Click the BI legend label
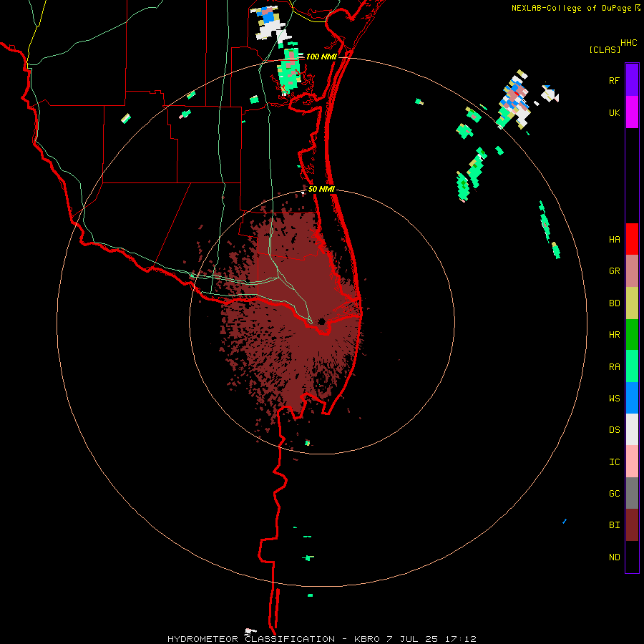The height and width of the screenshot is (644, 644). coord(614,525)
